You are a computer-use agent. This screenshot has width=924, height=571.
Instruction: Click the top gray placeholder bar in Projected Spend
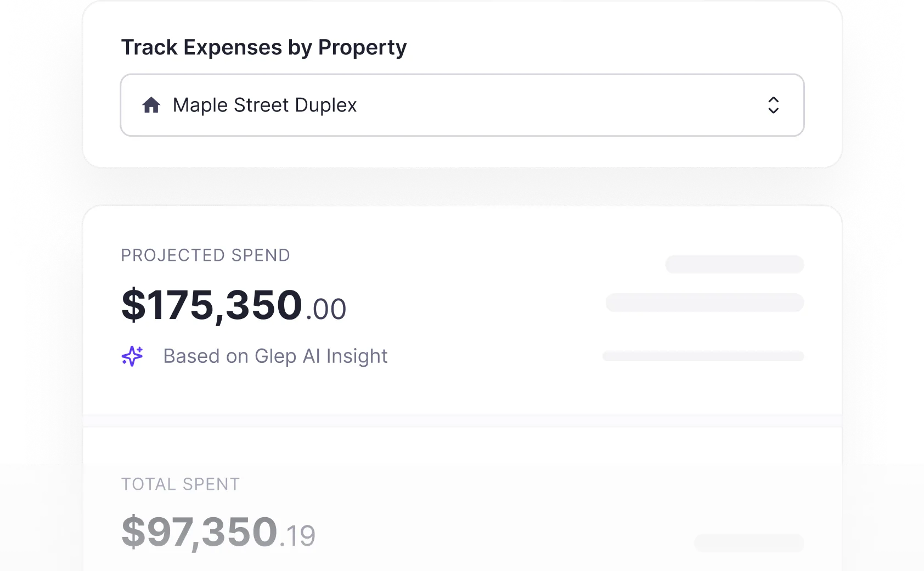coord(735,264)
